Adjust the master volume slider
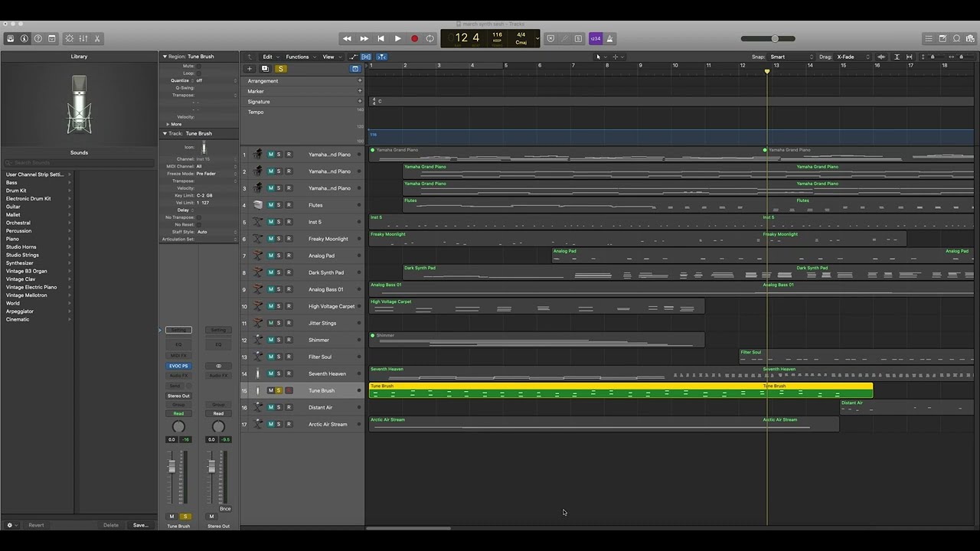The width and height of the screenshot is (980, 551). coord(768,38)
